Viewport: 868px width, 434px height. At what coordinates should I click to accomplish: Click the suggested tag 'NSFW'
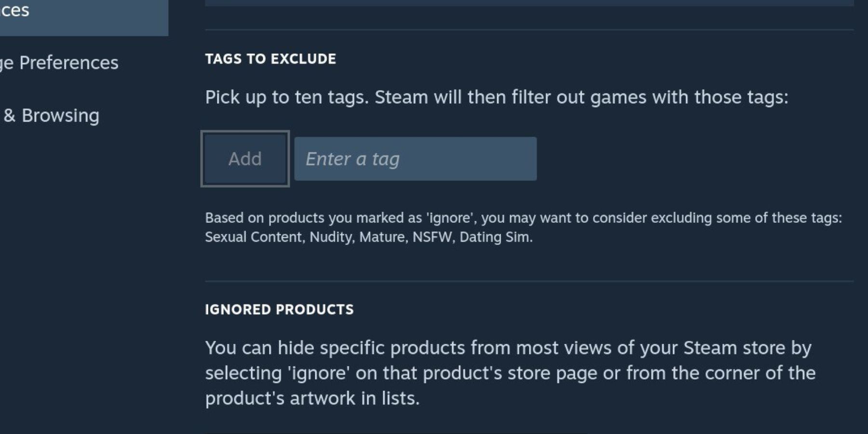(432, 237)
